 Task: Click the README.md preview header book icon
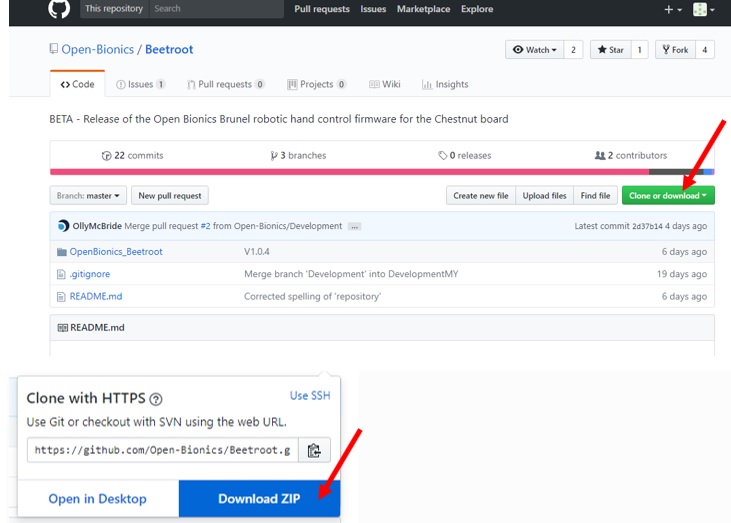62,328
